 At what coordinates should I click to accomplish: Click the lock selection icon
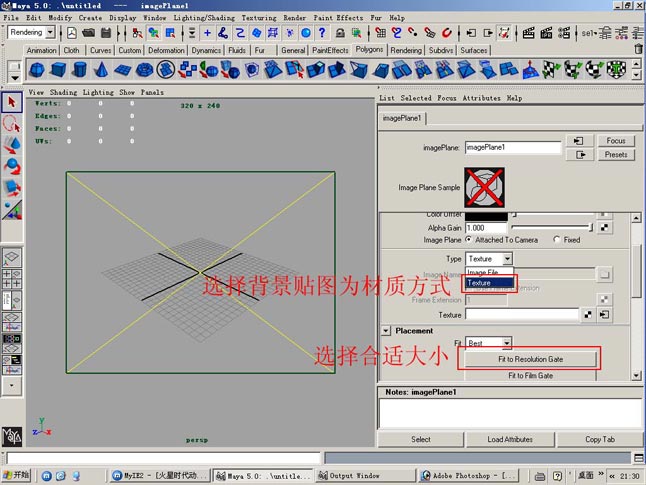[340, 33]
